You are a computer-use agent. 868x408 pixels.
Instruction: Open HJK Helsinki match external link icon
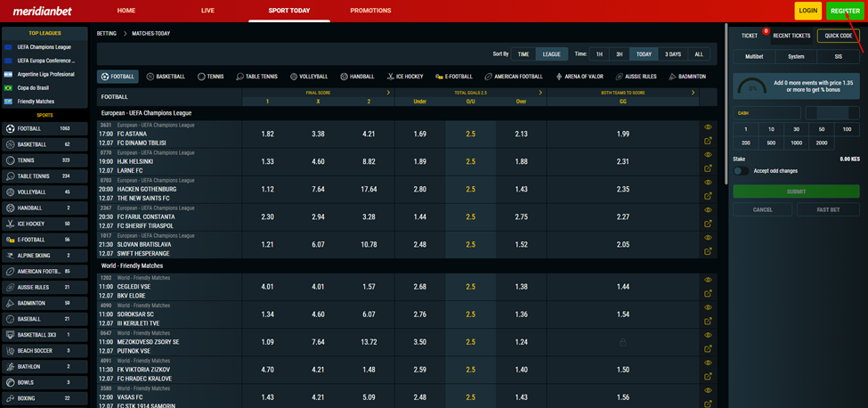click(708, 168)
